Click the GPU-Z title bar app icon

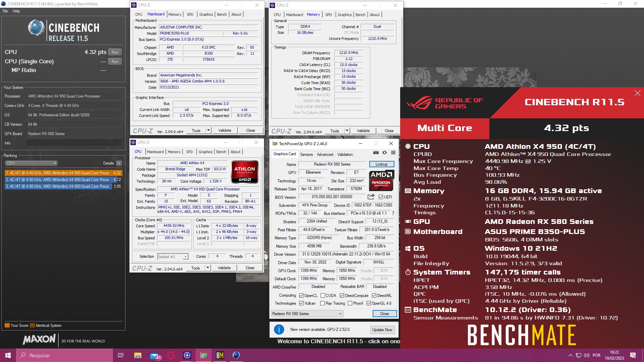click(x=275, y=144)
